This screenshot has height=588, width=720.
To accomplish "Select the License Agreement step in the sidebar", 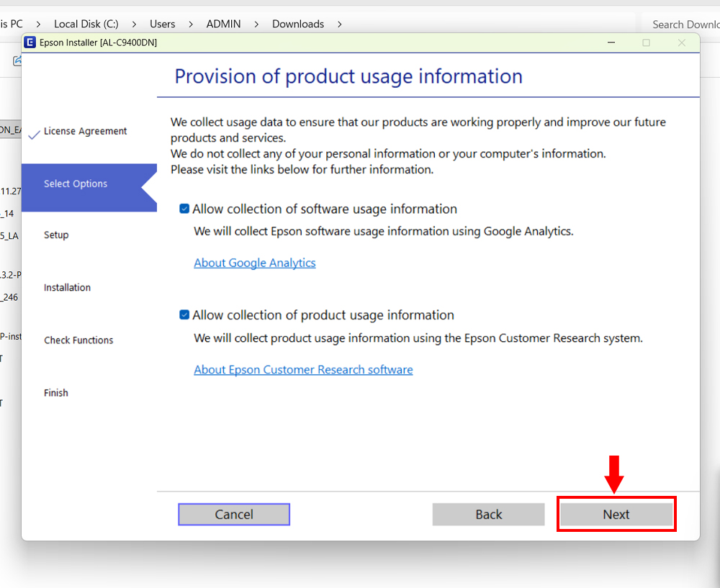I will pos(85,131).
